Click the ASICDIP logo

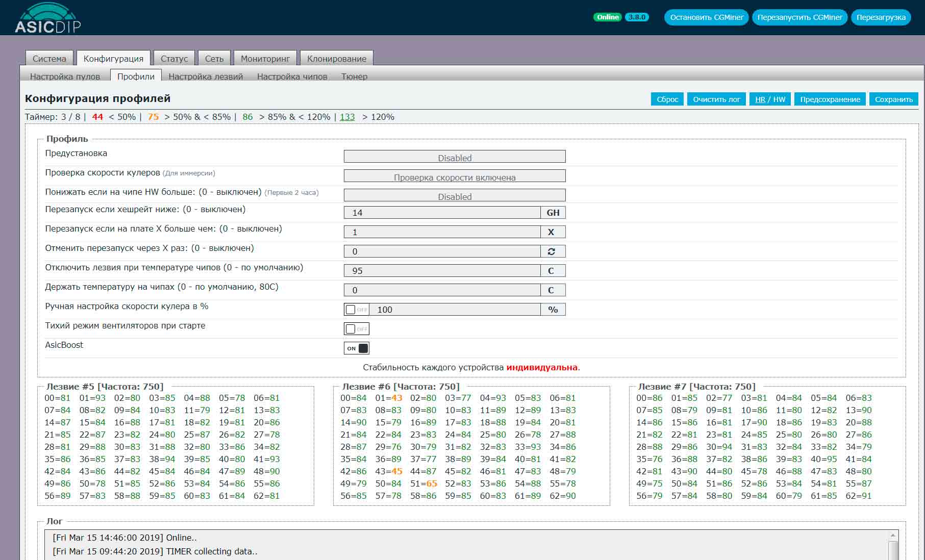[47, 18]
